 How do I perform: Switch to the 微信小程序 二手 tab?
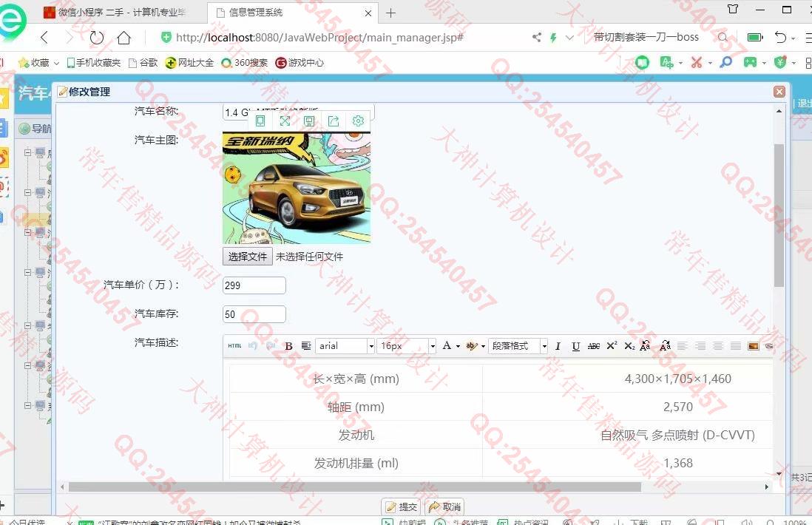pyautogui.click(x=115, y=13)
